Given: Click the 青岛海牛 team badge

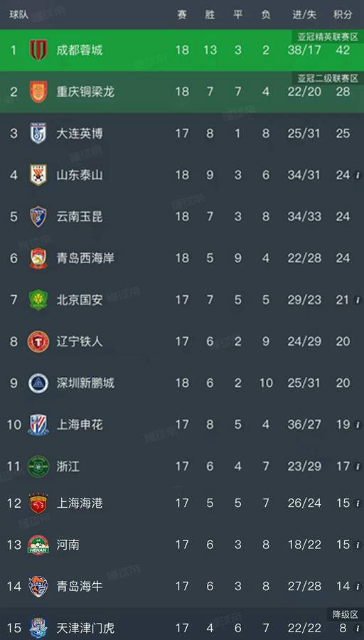Looking at the screenshot, I should [x=38, y=587].
